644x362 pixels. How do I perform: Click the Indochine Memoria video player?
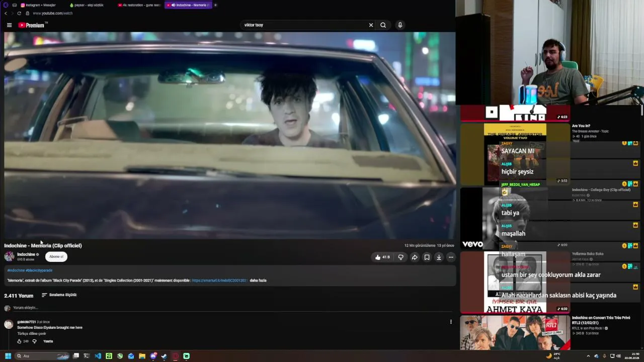[x=230, y=136]
